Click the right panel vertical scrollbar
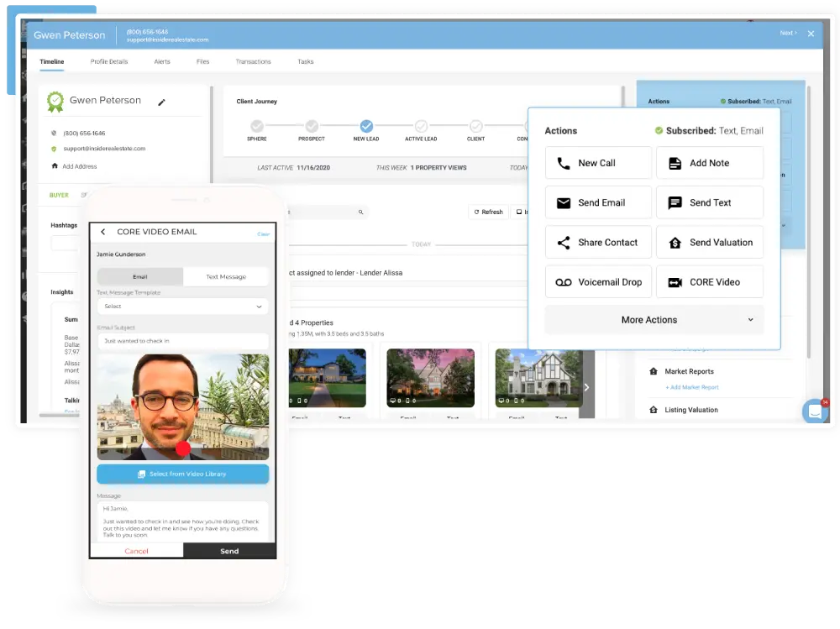 click(x=809, y=222)
